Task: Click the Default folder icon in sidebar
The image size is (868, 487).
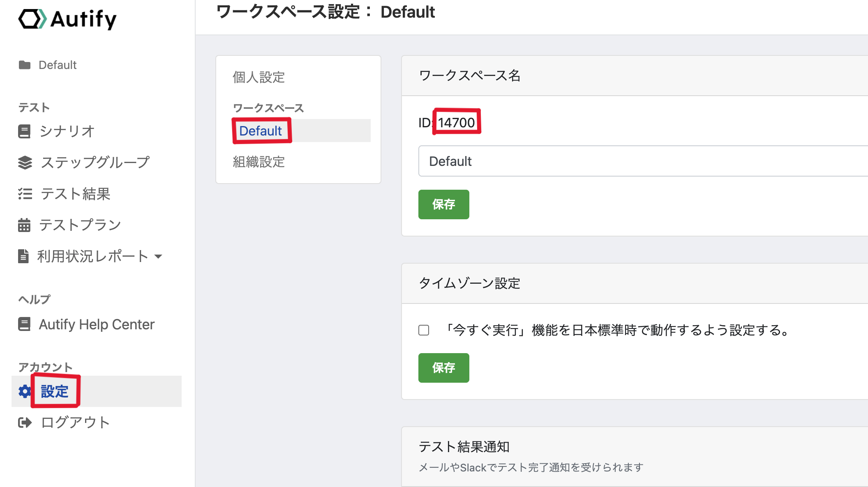Action: pos(25,65)
